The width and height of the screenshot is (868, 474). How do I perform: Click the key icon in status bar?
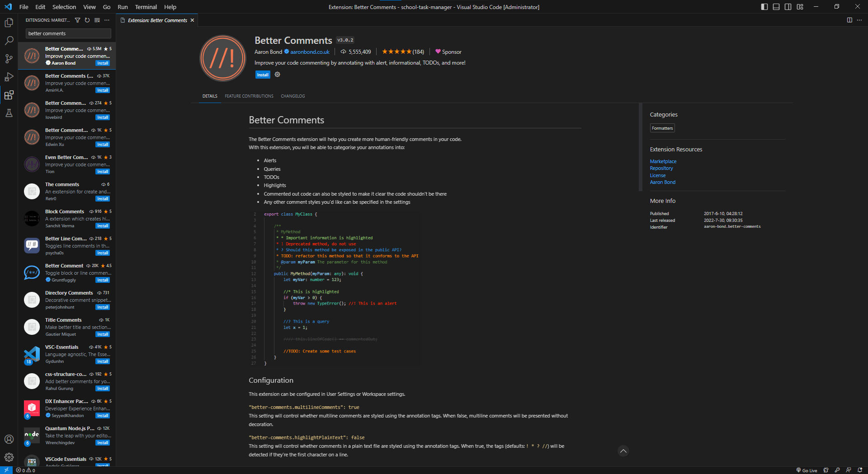837,470
